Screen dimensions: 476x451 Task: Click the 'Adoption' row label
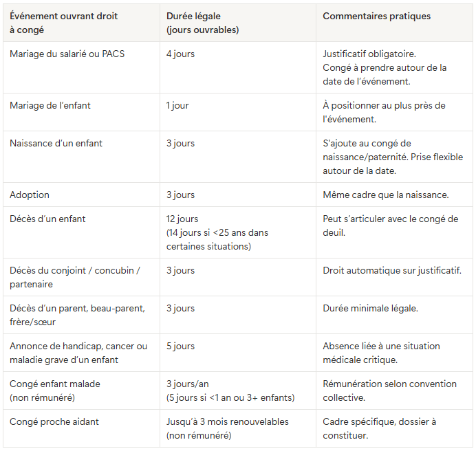coord(30,195)
